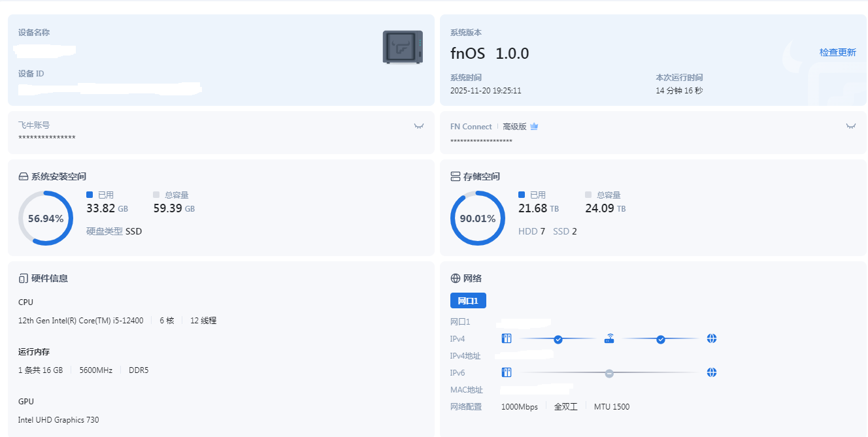Click the 33.82 GB used value

[x=107, y=208]
